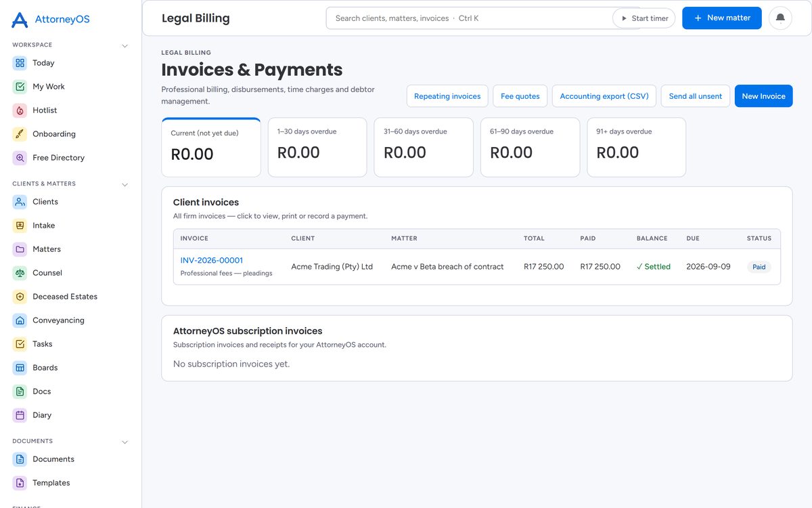Open the Tasks checkbox icon
The height and width of the screenshot is (508, 812).
[x=20, y=344]
